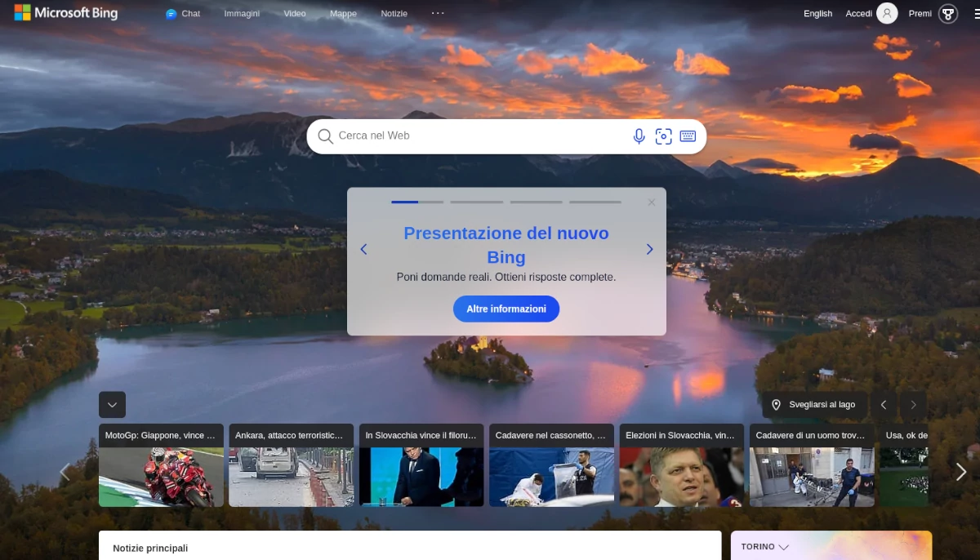Click the account avatar icon
980x560 pixels.
(x=887, y=13)
